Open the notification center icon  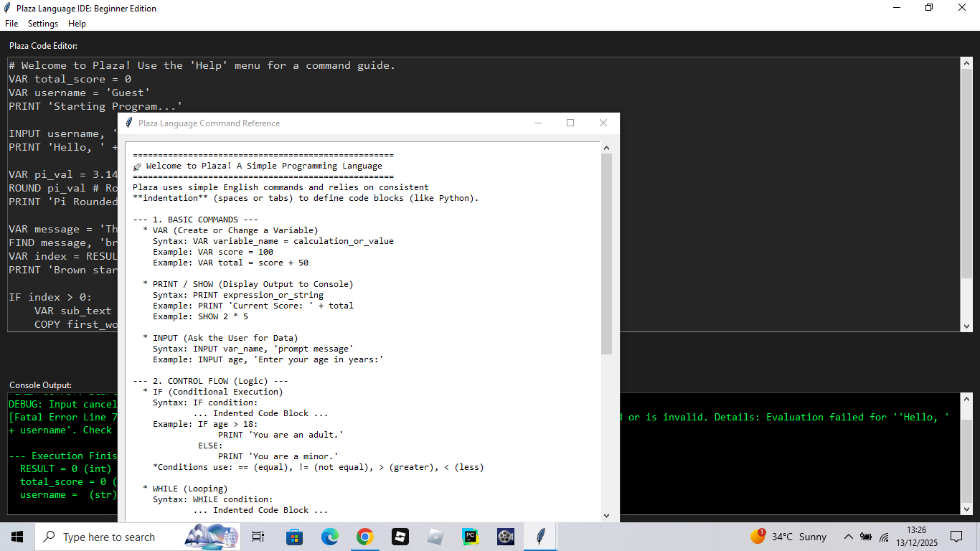click(x=956, y=537)
